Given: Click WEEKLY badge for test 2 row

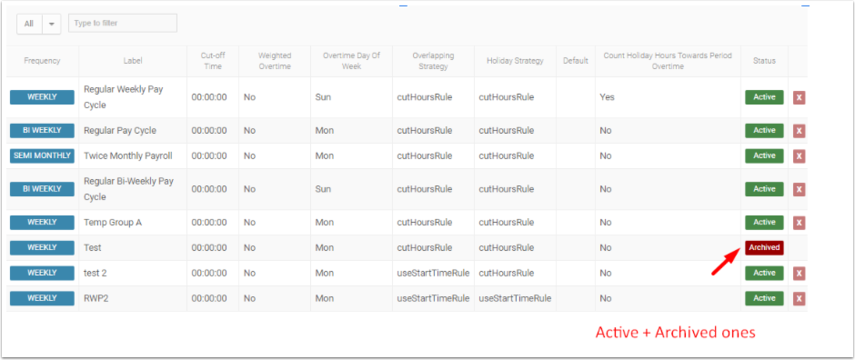Looking at the screenshot, I should (x=42, y=273).
